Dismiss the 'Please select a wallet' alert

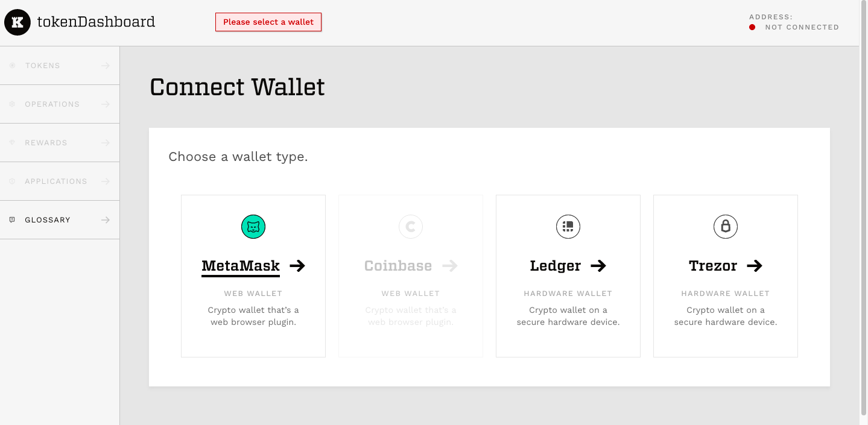point(268,22)
